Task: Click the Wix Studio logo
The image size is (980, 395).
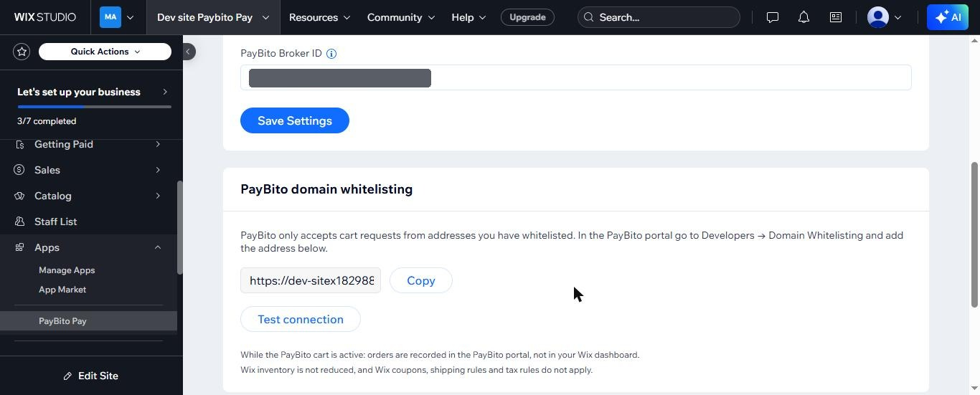Action: point(45,17)
